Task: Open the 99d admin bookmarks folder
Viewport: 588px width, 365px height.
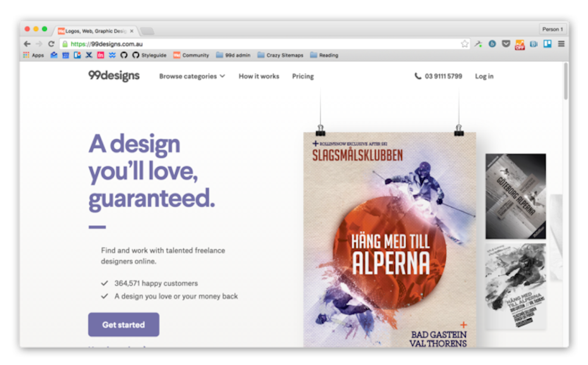Action: (x=233, y=55)
